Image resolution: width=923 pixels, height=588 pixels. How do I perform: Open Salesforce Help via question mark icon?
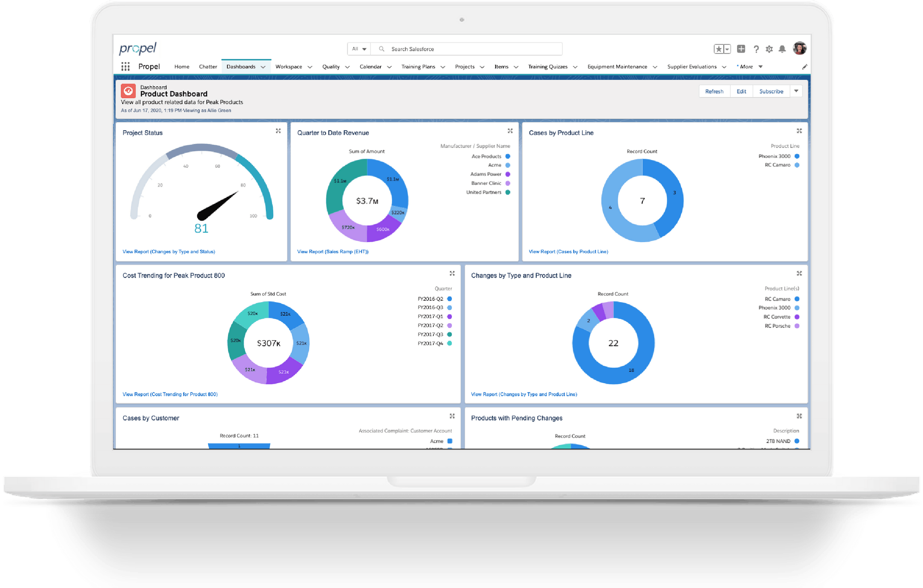click(x=756, y=48)
